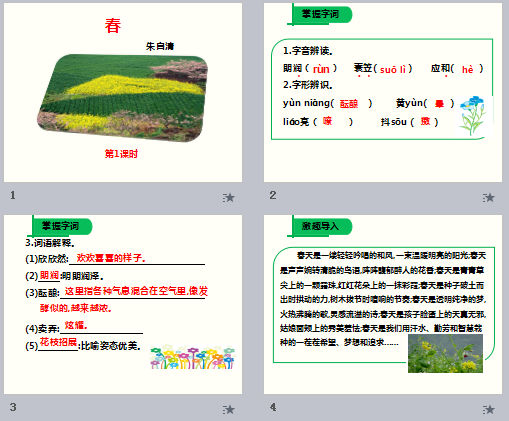The width and height of the screenshot is (509, 421).
Task: Click the blue flower clipart on slide 2
Action: [472, 116]
